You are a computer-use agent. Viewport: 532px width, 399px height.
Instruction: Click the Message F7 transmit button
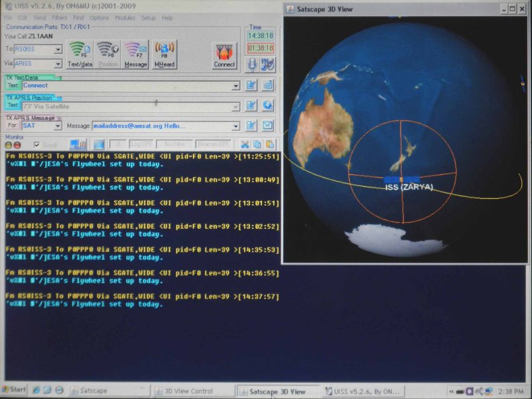[136, 55]
